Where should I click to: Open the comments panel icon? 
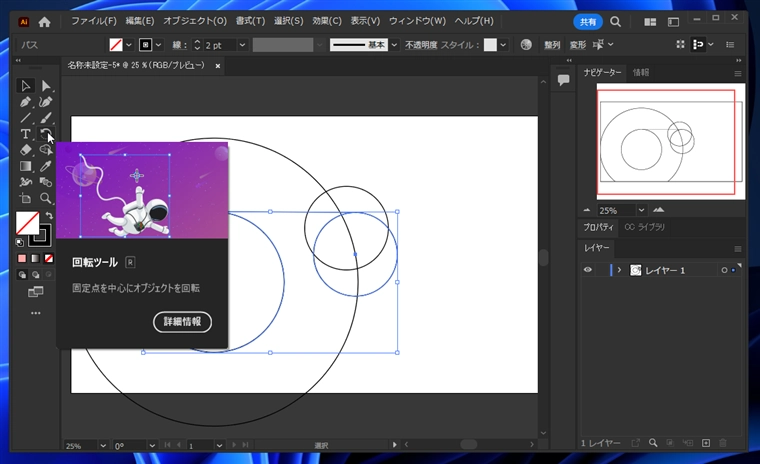[563, 80]
